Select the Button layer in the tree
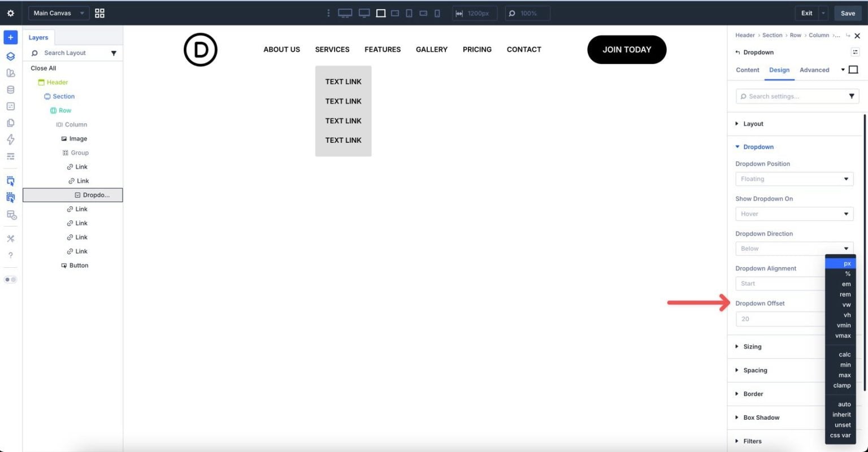 [75, 266]
